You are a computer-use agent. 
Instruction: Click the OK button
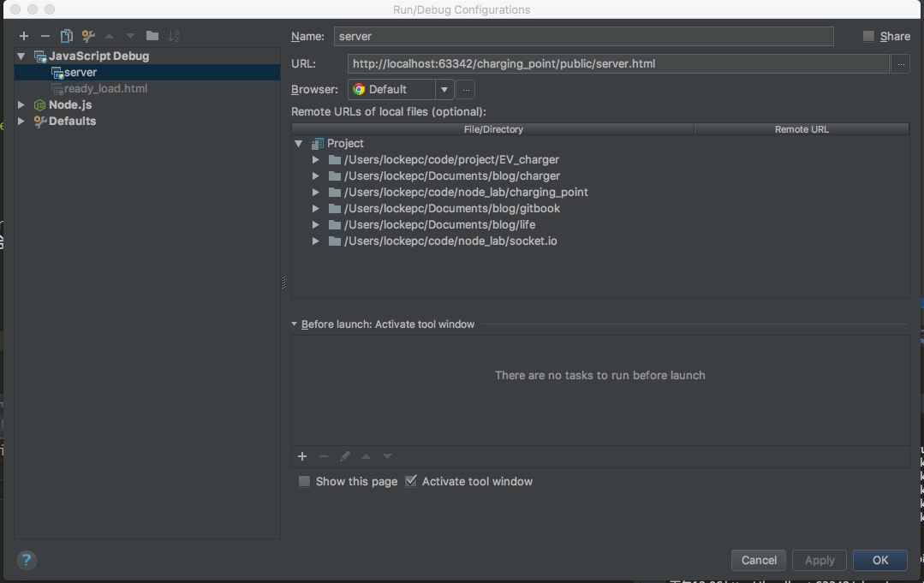click(x=879, y=560)
